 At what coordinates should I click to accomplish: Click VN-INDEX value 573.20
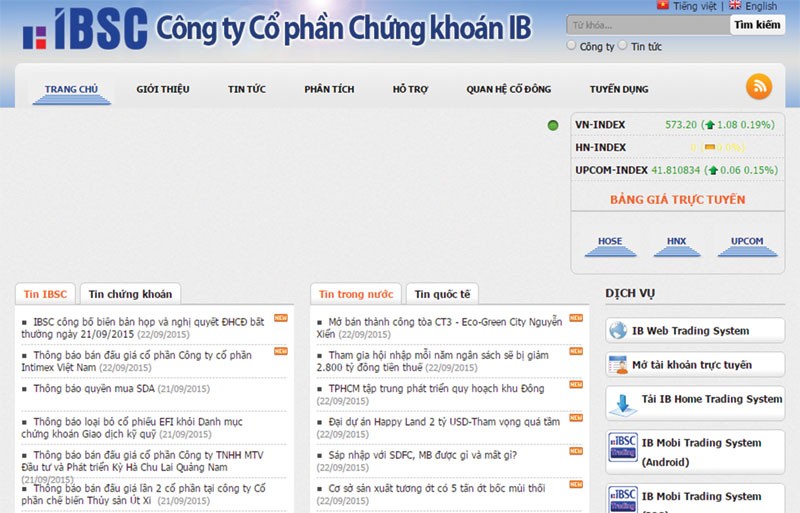pos(681,125)
